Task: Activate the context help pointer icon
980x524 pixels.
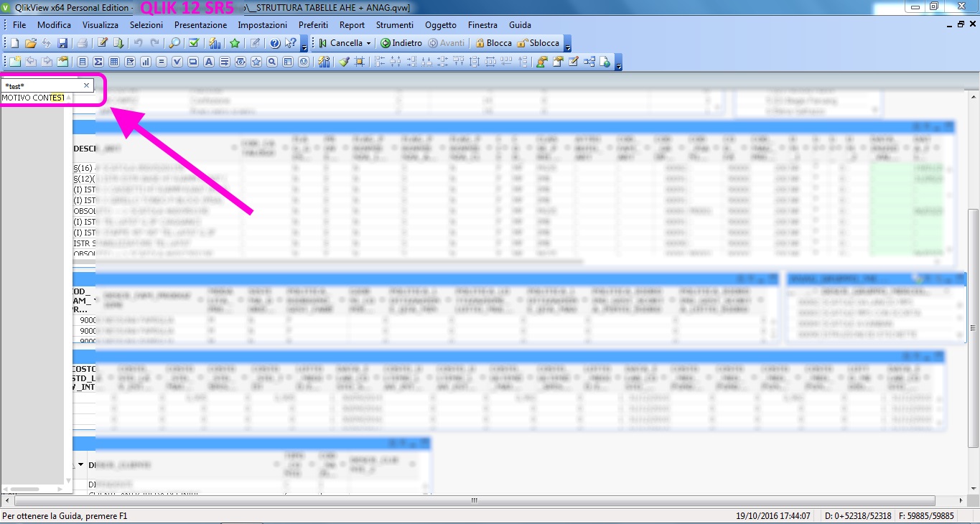Action: pyautogui.click(x=291, y=43)
